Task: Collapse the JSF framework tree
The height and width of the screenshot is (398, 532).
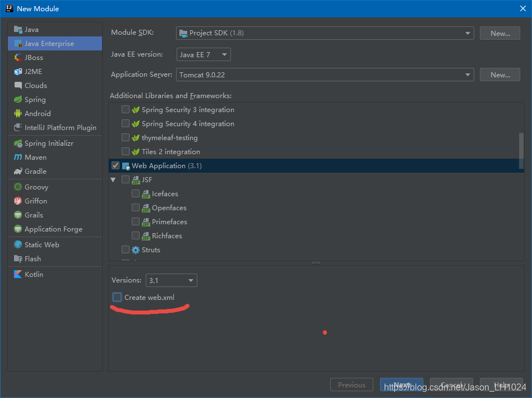Action: [x=114, y=179]
